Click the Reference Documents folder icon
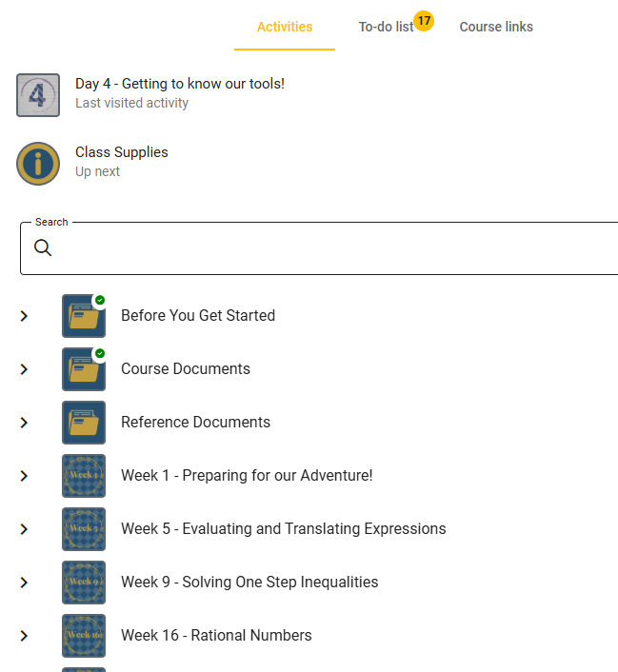This screenshot has width=618, height=672. coord(84,423)
